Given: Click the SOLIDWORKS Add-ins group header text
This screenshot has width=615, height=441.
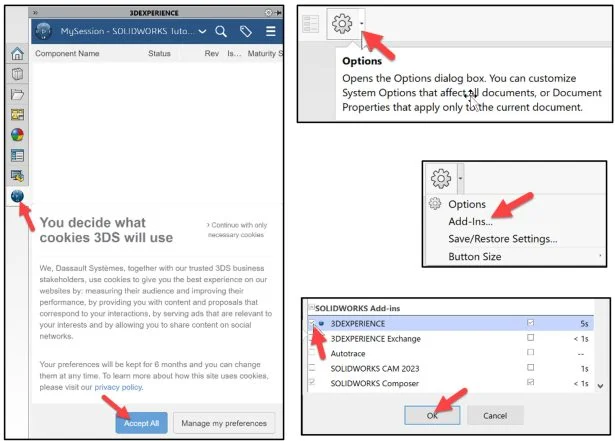Looking at the screenshot, I should [x=358, y=308].
